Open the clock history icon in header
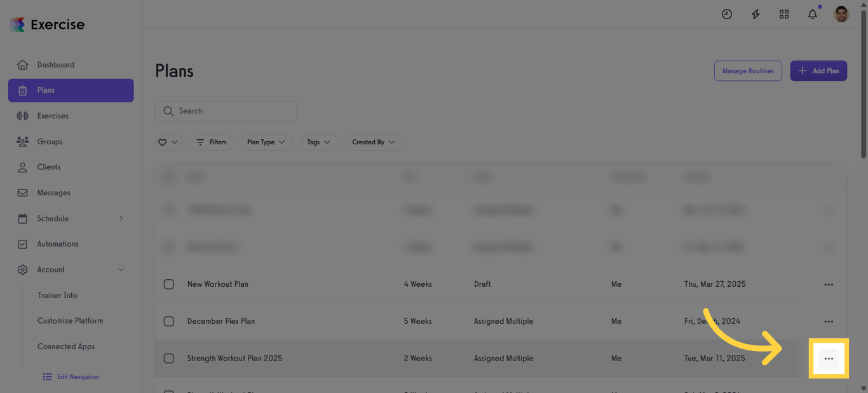Screen dimensions: 868x393 tap(727, 14)
